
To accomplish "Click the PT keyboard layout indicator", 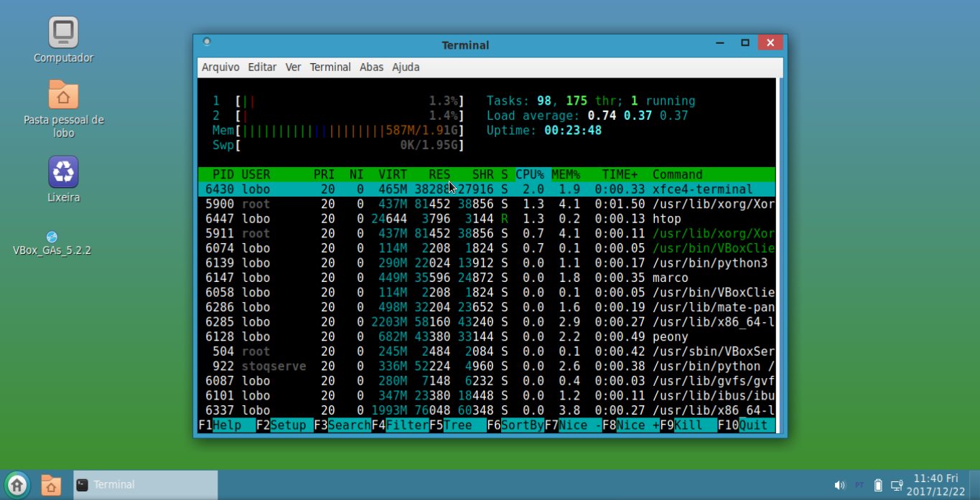I will [859, 484].
